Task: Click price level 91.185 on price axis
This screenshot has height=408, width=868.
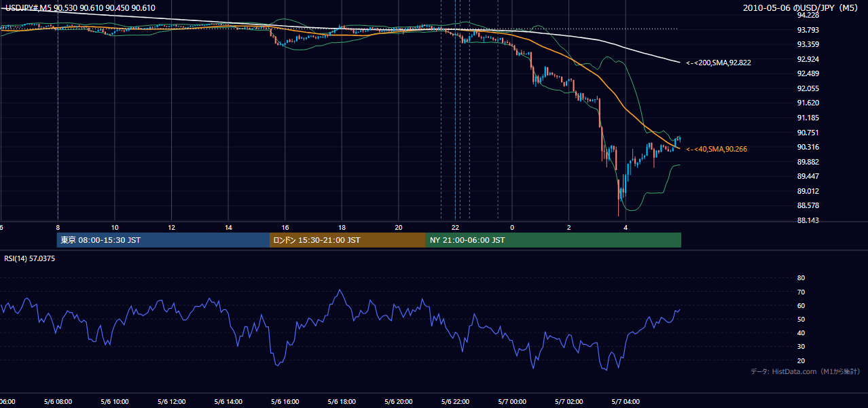Action: click(808, 118)
